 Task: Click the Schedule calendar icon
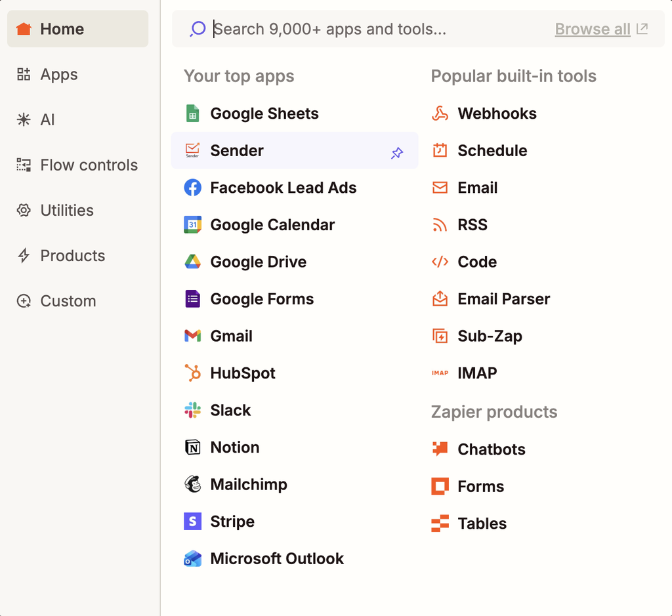(x=440, y=150)
